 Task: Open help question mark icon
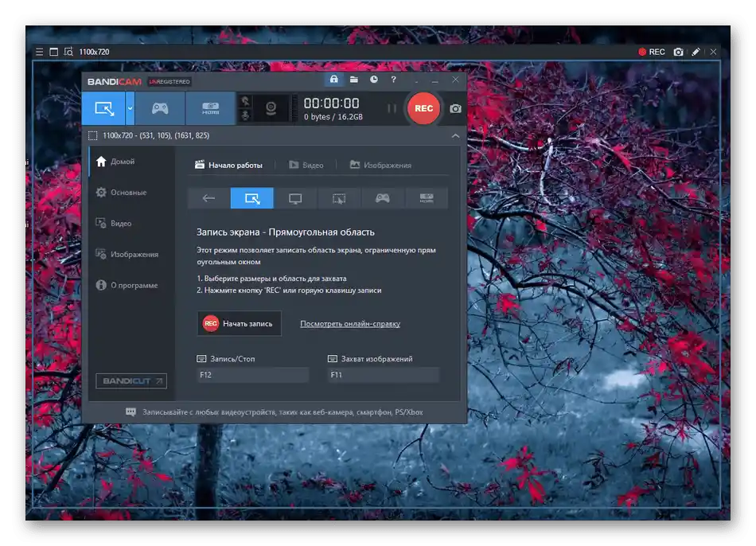click(393, 79)
